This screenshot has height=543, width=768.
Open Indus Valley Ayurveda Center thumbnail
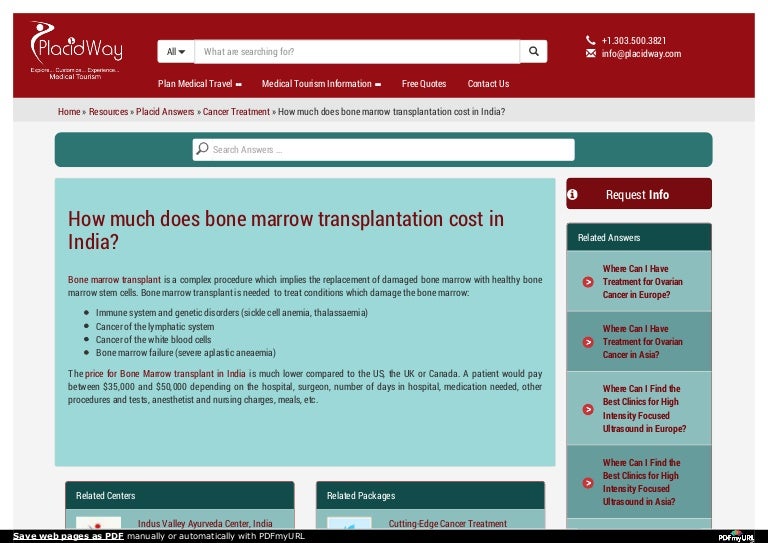(98, 524)
